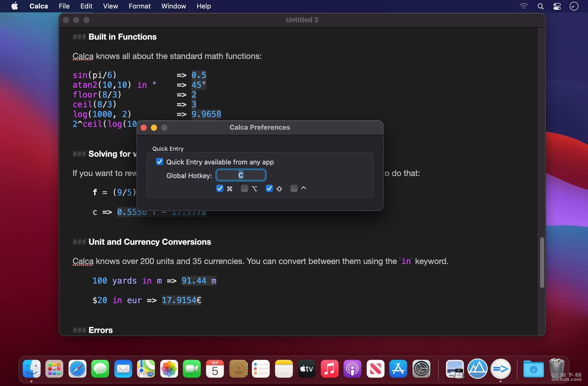The height and width of the screenshot is (386, 588).
Task: Click the Global Hotkey input field
Action: click(241, 175)
